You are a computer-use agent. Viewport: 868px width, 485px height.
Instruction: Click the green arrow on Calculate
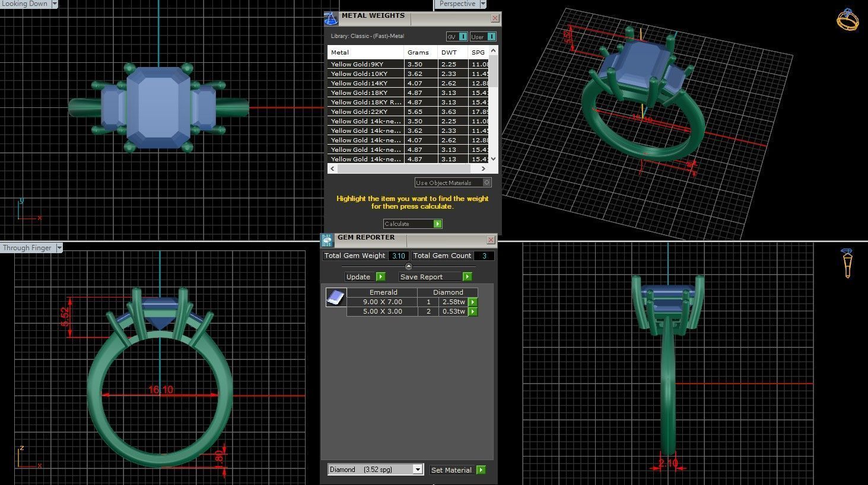click(x=438, y=224)
